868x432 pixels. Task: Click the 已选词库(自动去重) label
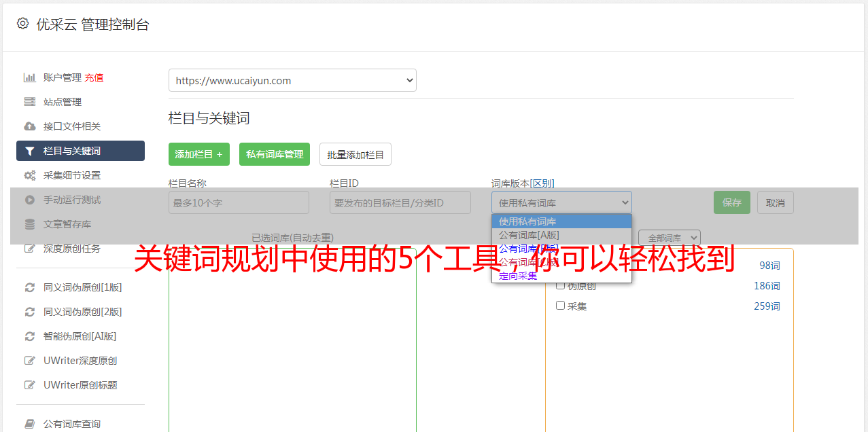pos(292,238)
